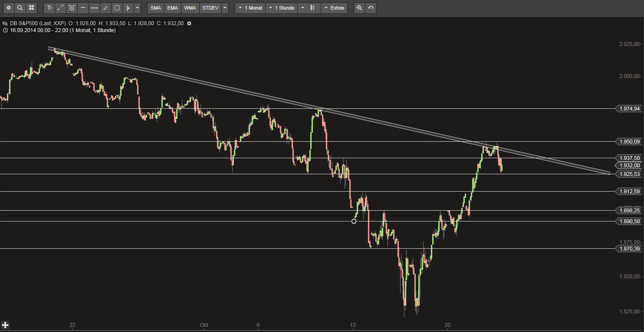This screenshot has height=332, width=644.
Task: Select the Fibonacci retracement tool
Action: [x=72, y=8]
